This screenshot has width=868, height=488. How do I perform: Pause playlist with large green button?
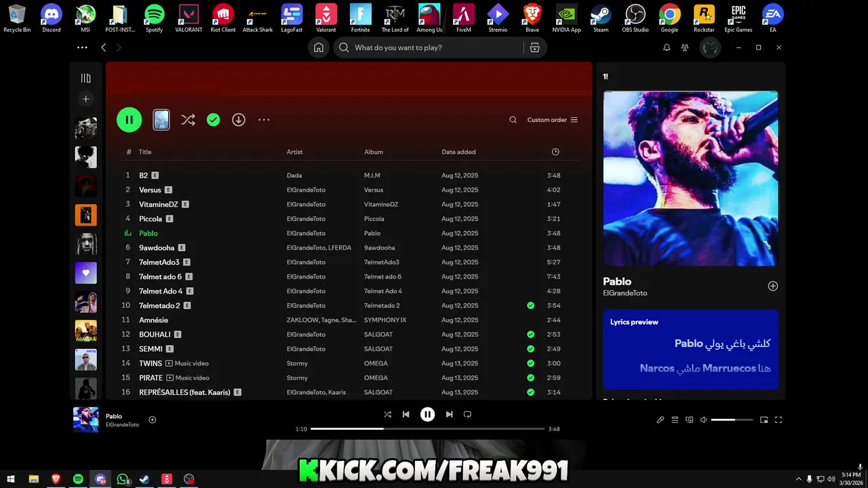(129, 120)
